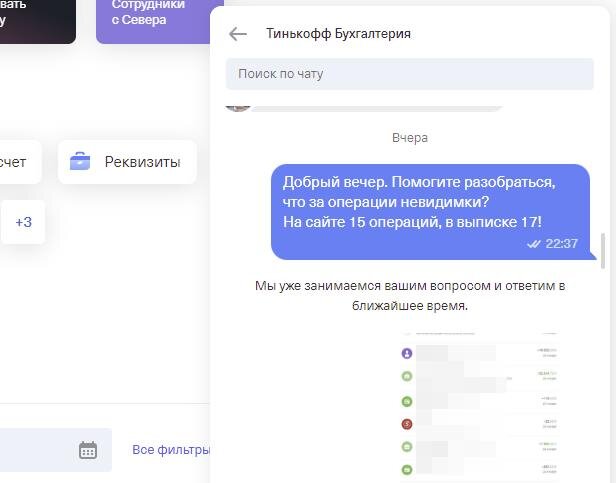This screenshot has width=616, height=483.
Task: Click the double-check read receipt icon
Action: [534, 244]
